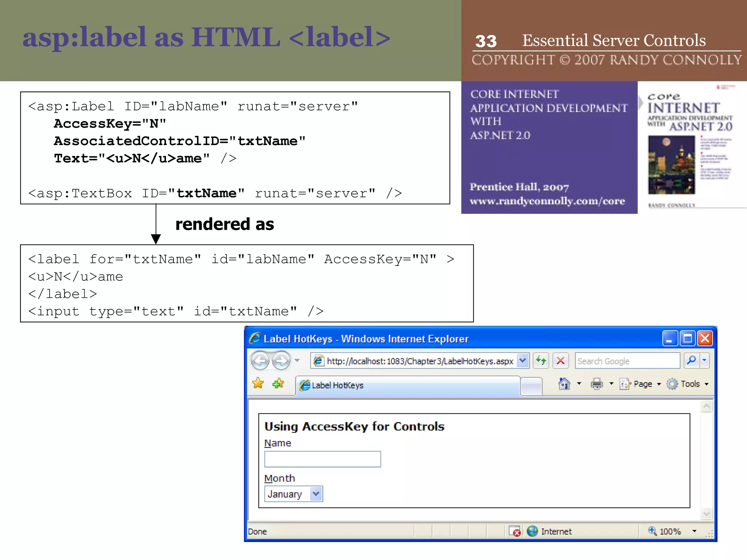Expand the address bar history dropdown
This screenshot has width=747, height=560.
tap(523, 361)
